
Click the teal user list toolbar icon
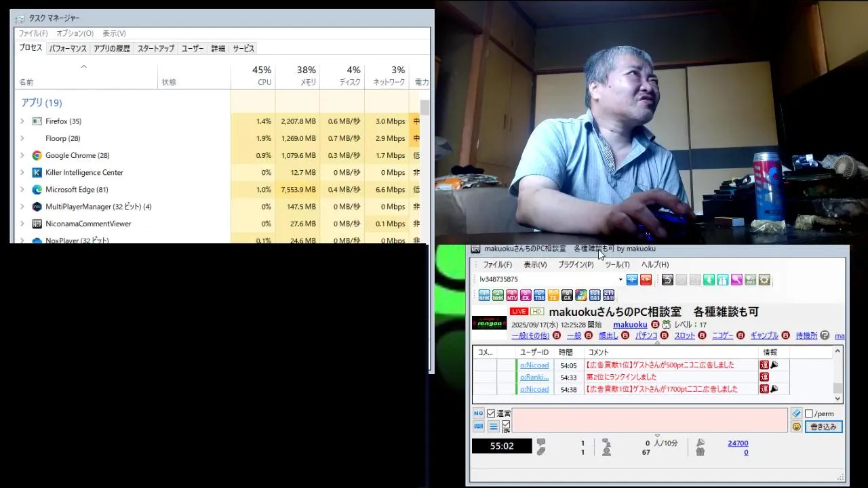coord(723,280)
